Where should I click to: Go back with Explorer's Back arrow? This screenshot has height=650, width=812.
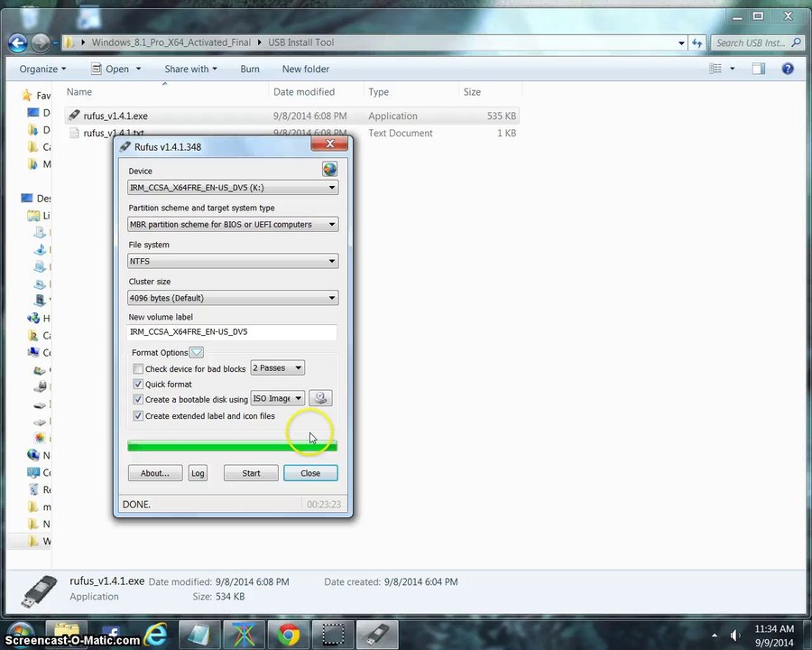18,42
